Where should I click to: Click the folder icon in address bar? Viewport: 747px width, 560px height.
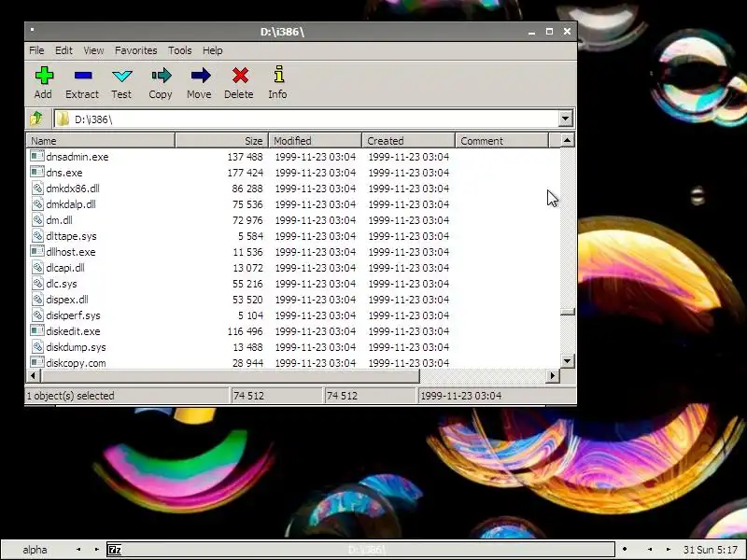pos(63,119)
